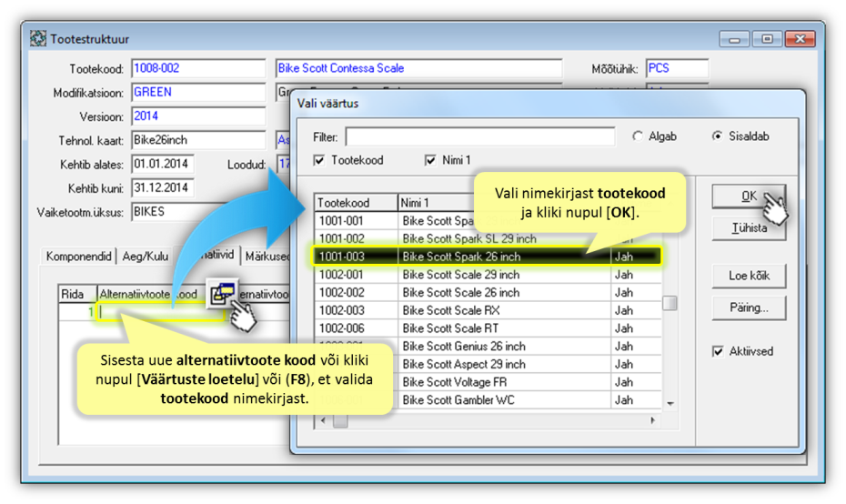Switch to the Aeg/Kulu tab
Screen dimensions: 846x504
pyautogui.click(x=146, y=256)
